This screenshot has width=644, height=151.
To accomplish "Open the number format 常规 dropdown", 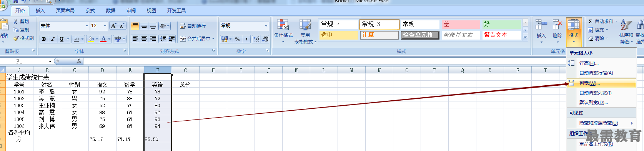I will pyautogui.click(x=266, y=26).
